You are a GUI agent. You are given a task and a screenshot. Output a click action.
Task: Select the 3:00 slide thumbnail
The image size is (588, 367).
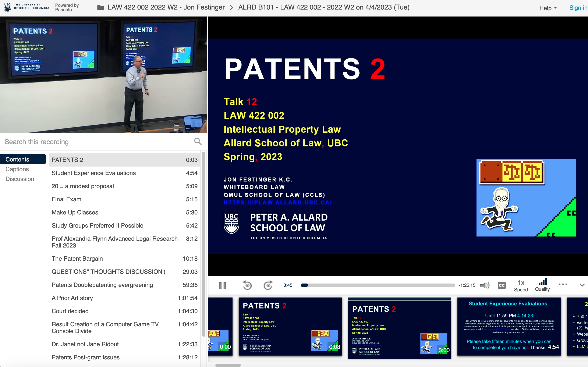click(x=399, y=328)
